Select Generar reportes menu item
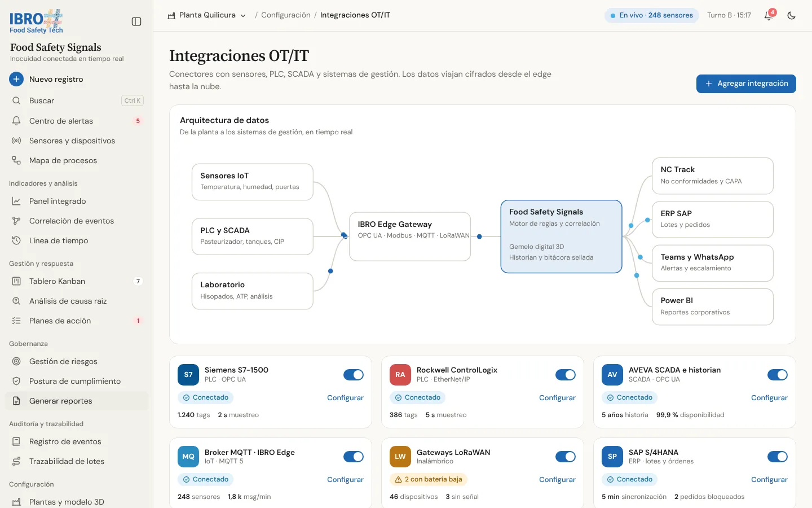Image resolution: width=812 pixels, height=508 pixels. tap(77, 401)
